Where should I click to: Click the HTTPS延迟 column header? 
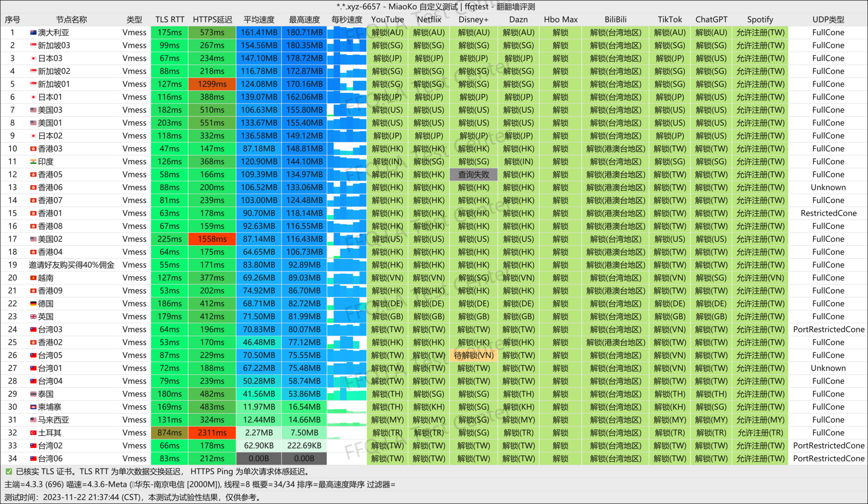[212, 19]
